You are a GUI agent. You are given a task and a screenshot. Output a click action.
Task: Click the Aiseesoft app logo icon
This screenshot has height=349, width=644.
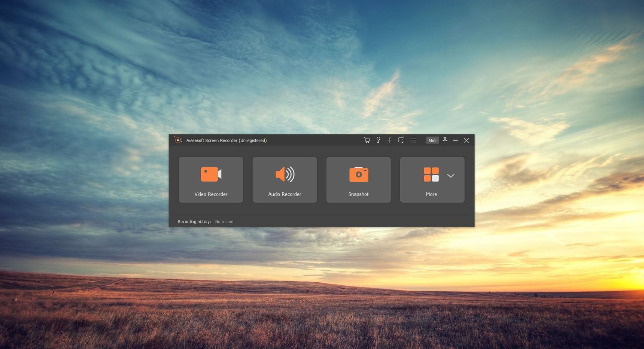[x=178, y=140]
